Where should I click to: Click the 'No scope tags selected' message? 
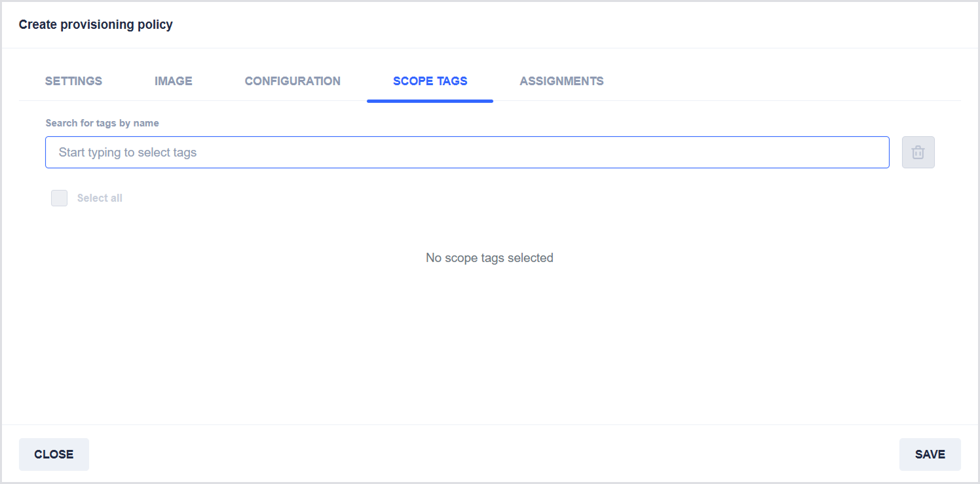click(x=489, y=258)
